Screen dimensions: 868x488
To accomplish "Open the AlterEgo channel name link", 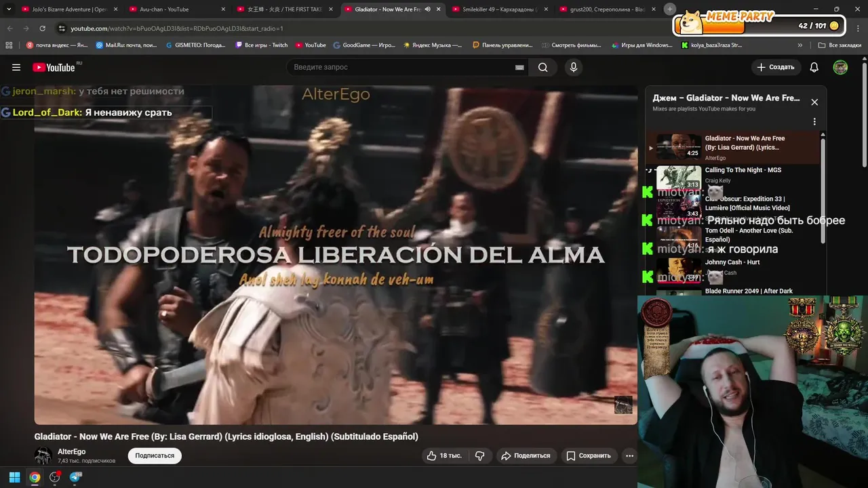I will [x=71, y=451].
